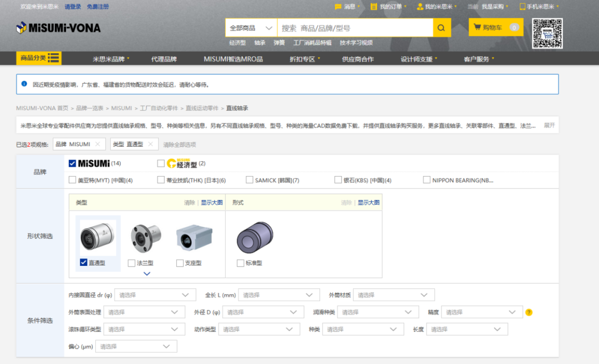Open the 设计师支援 menu

click(419, 59)
